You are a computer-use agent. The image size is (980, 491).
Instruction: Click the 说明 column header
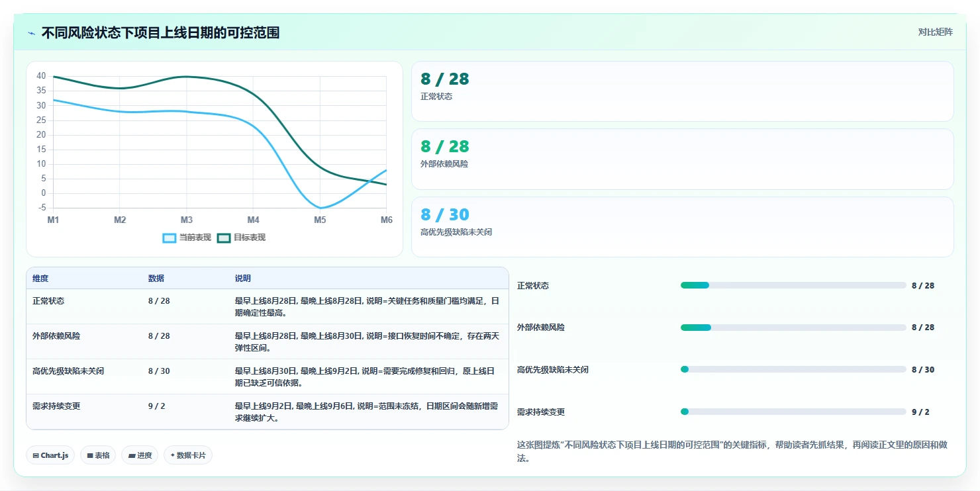pyautogui.click(x=243, y=279)
